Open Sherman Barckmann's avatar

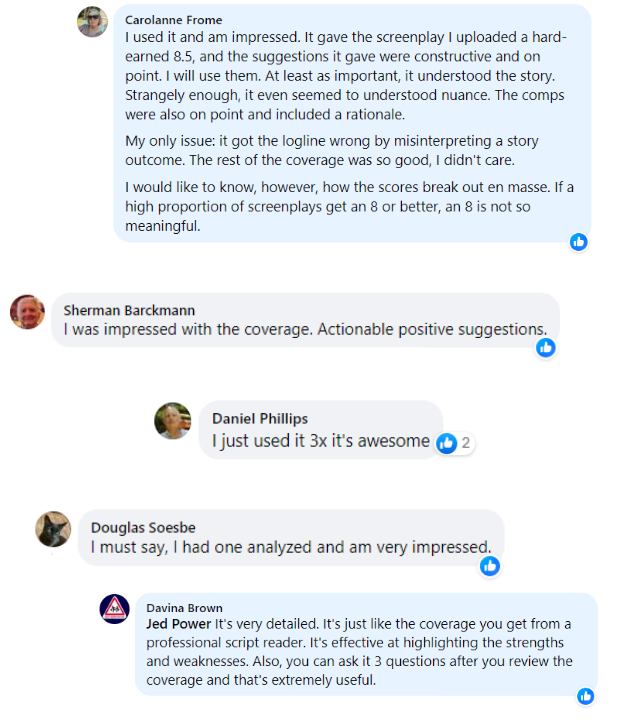[27, 312]
